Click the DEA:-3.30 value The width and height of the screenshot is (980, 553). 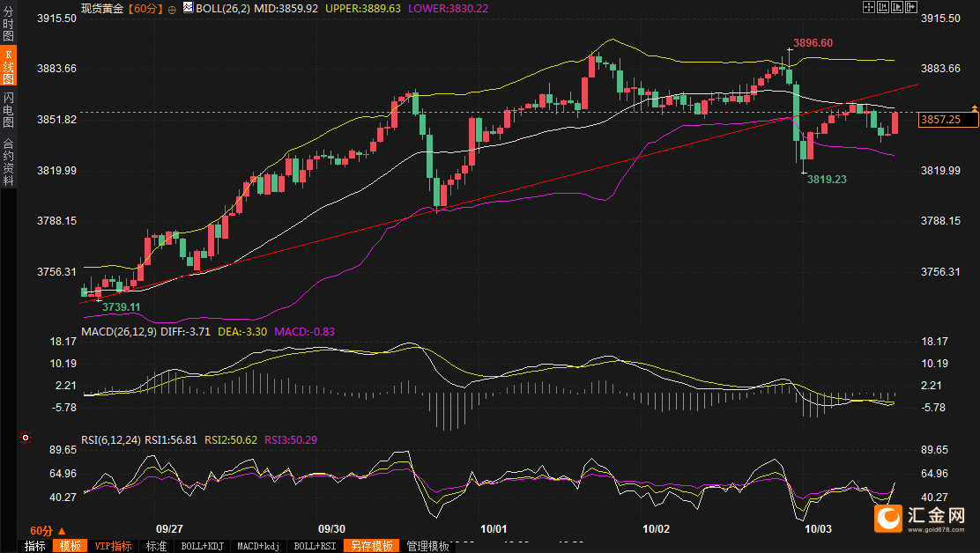click(x=241, y=331)
